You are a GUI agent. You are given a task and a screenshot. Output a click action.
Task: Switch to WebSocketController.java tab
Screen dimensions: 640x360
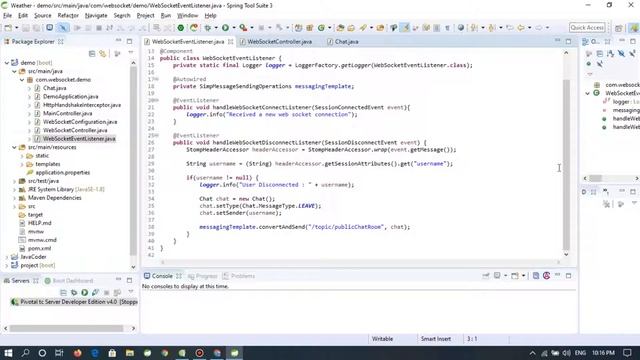click(280, 42)
